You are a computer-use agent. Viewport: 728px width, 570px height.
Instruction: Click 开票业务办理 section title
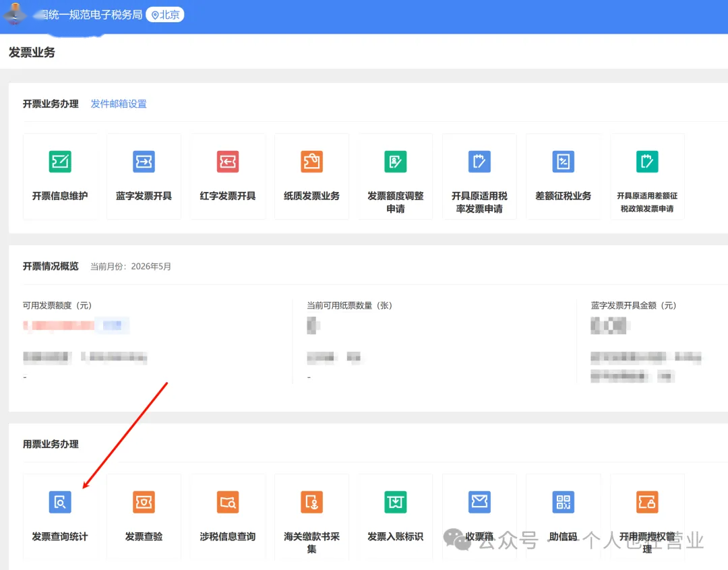[51, 104]
